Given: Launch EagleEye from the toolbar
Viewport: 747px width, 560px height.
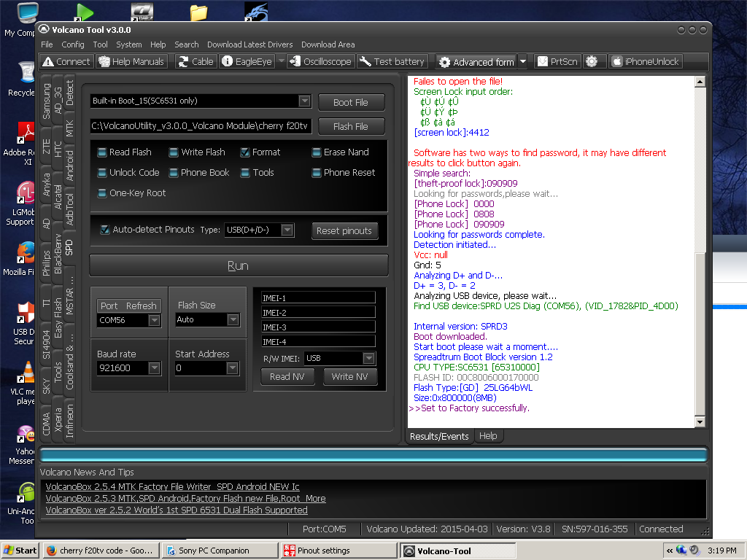Looking at the screenshot, I should coord(246,62).
